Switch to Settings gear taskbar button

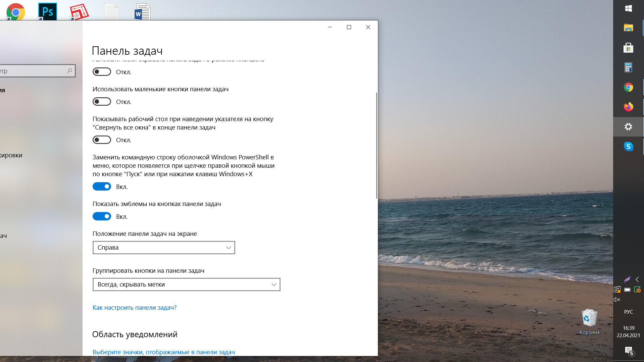(x=629, y=127)
